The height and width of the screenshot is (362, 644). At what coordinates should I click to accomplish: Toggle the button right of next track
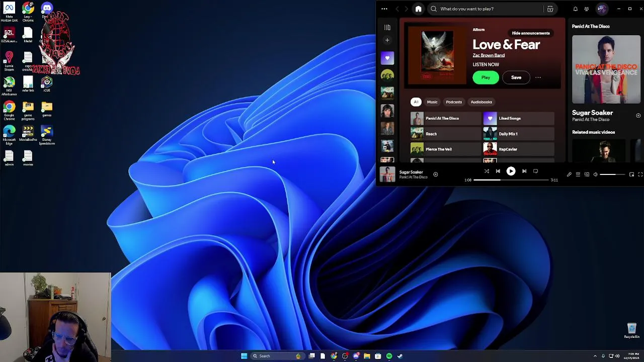[536, 171]
